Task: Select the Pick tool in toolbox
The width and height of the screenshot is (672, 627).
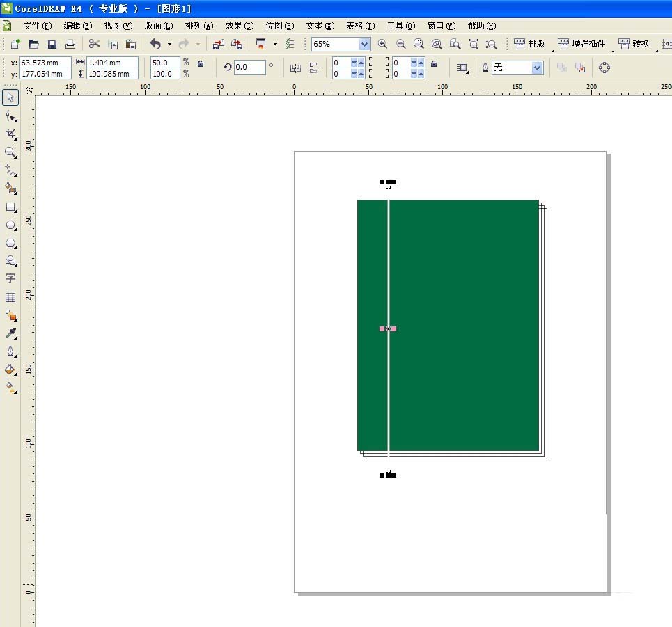Action: (10, 97)
